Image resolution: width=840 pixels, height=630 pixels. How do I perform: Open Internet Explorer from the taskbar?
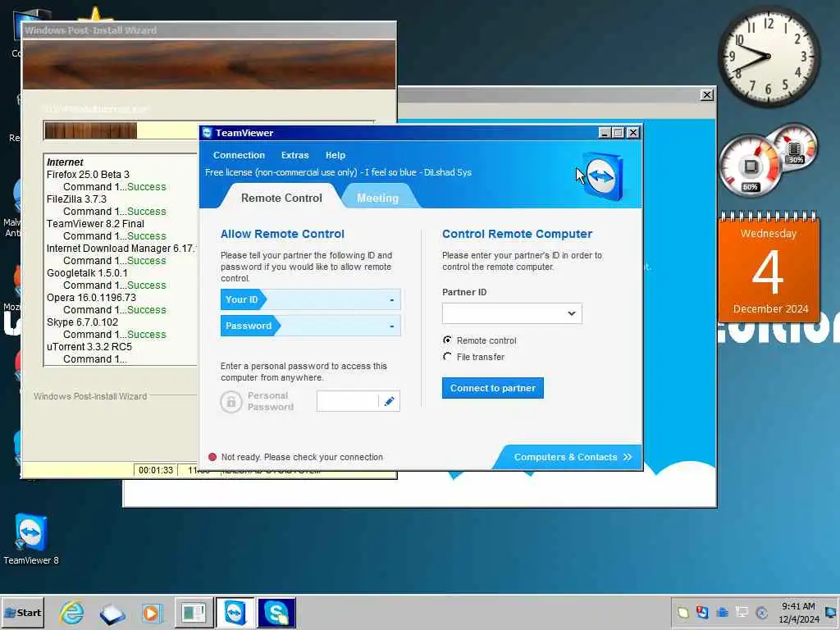pyautogui.click(x=71, y=613)
